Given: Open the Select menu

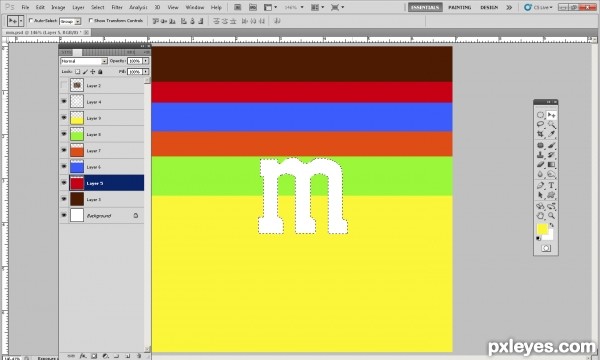Looking at the screenshot, I should coord(98,7).
